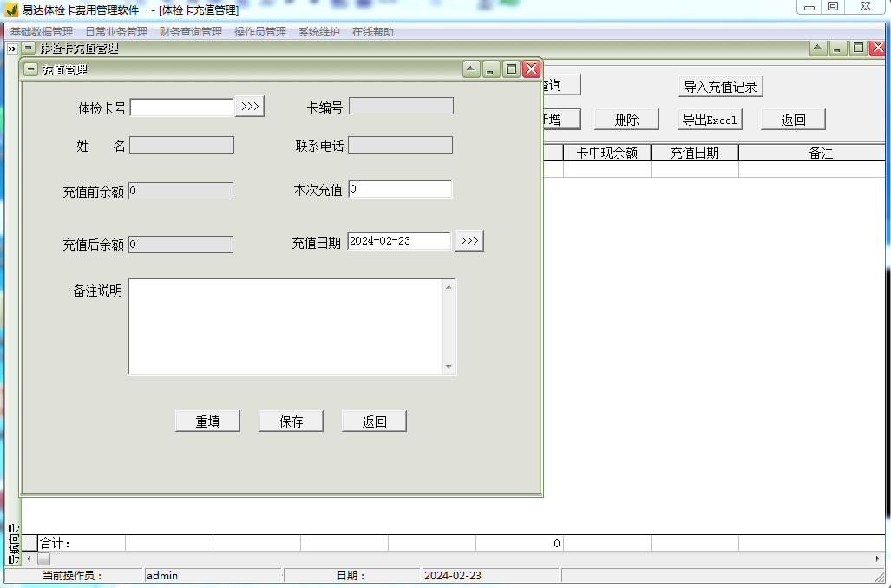Image resolution: width=891 pixels, height=588 pixels.
Task: Click roll-up arrow of 体检卡充值管理 window
Action: pos(818,48)
